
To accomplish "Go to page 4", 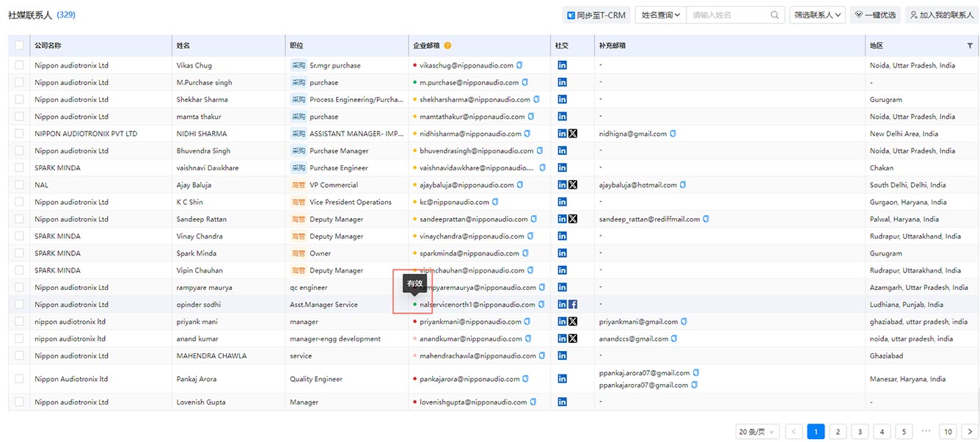I will click(882, 432).
